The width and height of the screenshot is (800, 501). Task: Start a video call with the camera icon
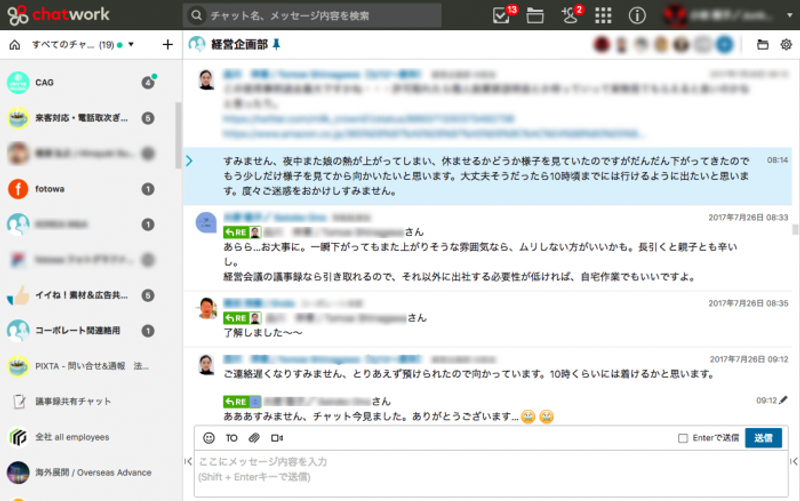pos(277,438)
